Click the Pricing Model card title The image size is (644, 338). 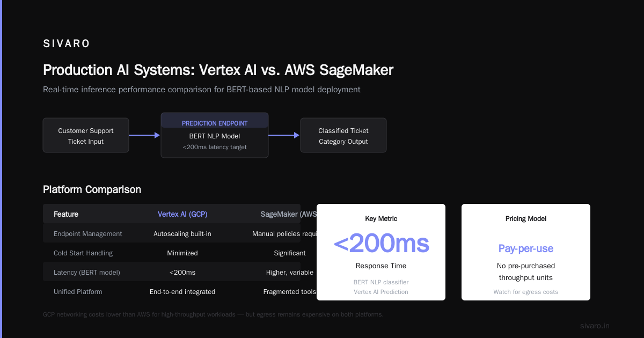pyautogui.click(x=526, y=218)
